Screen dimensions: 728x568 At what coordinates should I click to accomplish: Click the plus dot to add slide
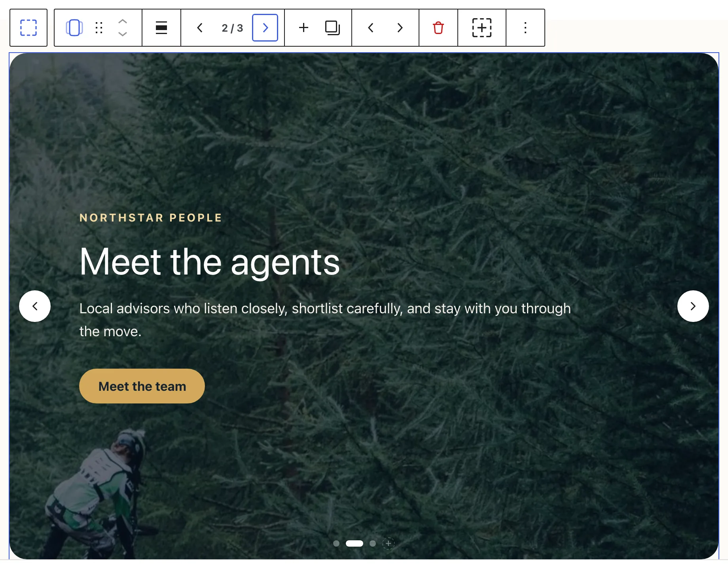[389, 543]
